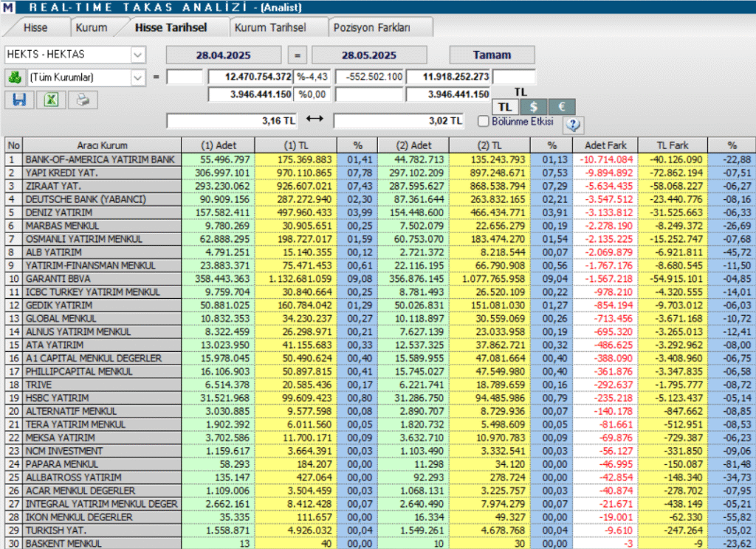756x549 pixels.
Task: Go to Pozisyon Farkları tab
Action: [372, 27]
